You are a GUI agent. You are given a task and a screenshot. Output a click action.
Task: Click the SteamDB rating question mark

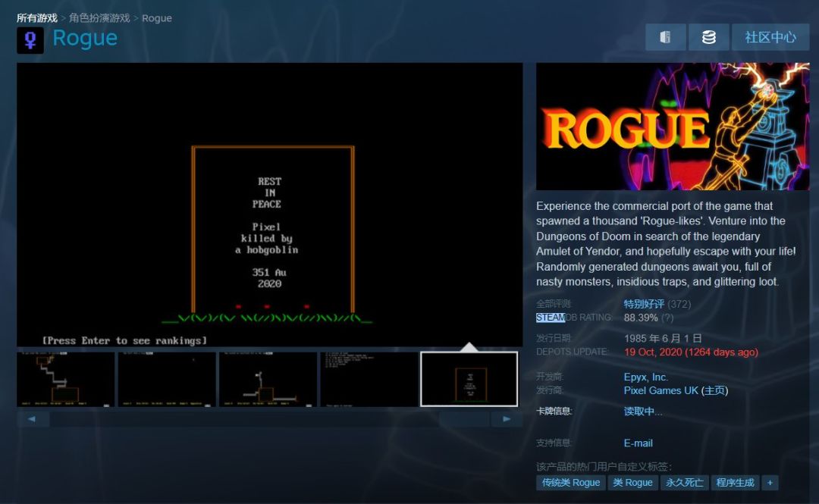(667, 318)
